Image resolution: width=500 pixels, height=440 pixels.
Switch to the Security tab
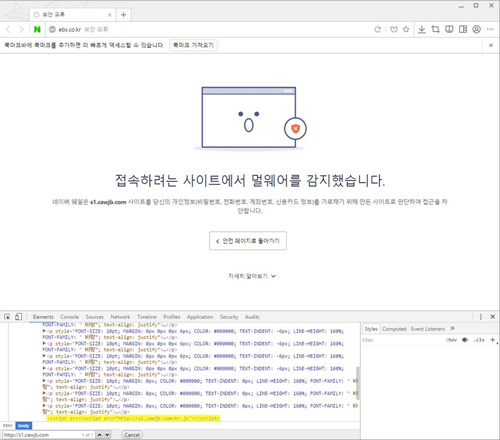coord(229,317)
